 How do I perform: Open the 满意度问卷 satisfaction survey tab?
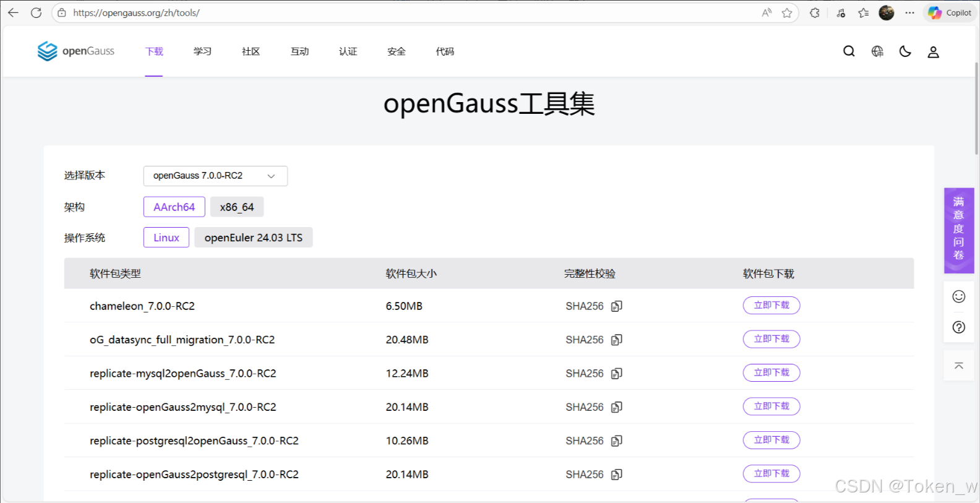(x=959, y=230)
